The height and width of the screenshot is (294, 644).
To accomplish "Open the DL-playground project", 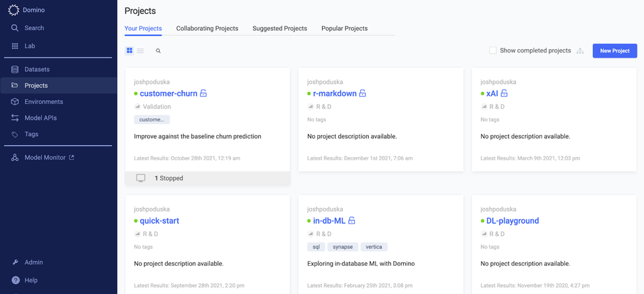I will [x=513, y=221].
